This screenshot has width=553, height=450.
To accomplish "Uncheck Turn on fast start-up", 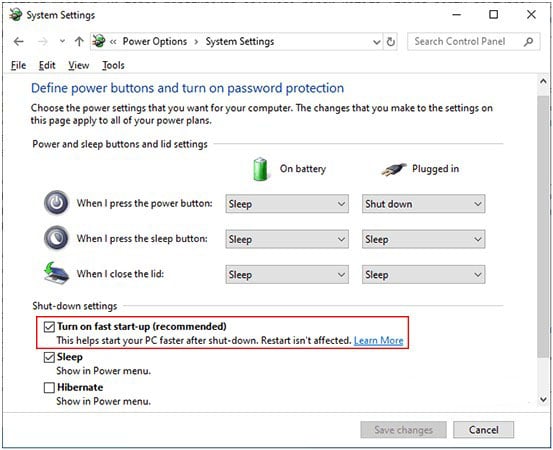I will tap(49, 327).
